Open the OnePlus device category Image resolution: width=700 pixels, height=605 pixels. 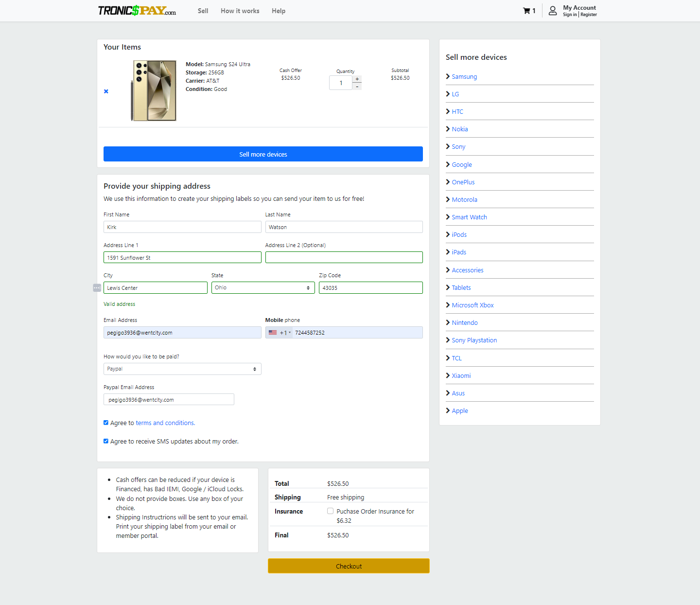click(463, 182)
